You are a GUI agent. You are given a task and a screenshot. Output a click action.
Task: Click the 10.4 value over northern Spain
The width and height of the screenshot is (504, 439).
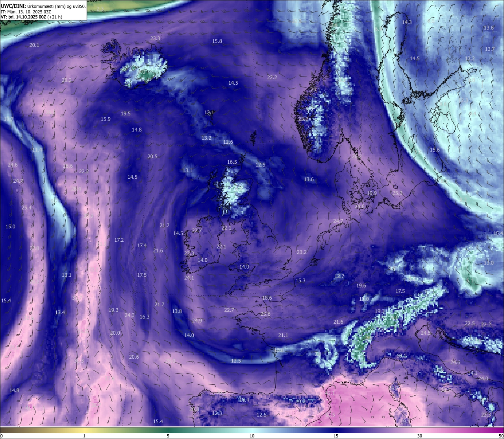pyautogui.click(x=244, y=400)
